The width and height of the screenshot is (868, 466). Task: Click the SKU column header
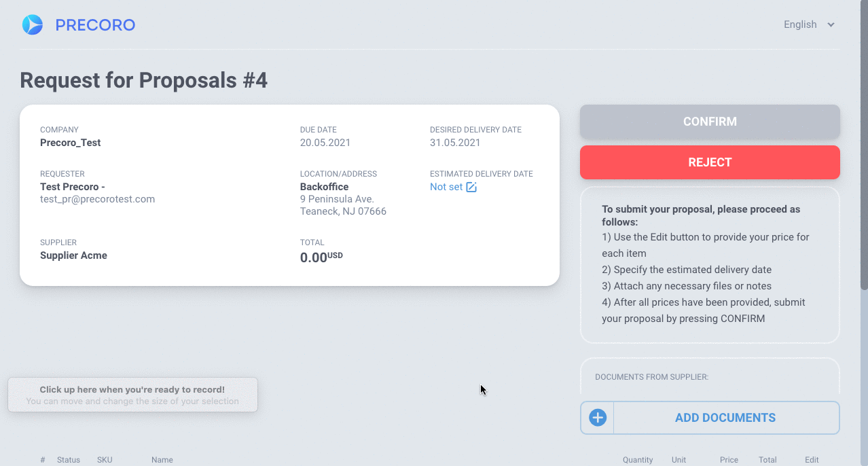click(105, 460)
